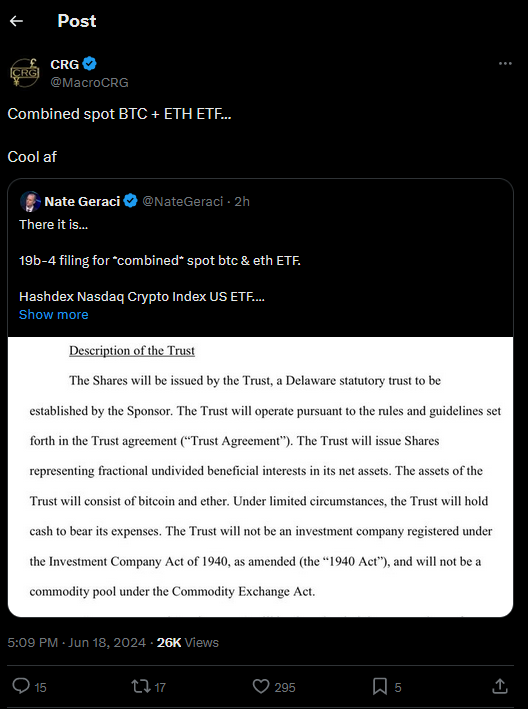Open Nate Geraci's small avatar
Screen dimensions: 528x709
click(30, 201)
